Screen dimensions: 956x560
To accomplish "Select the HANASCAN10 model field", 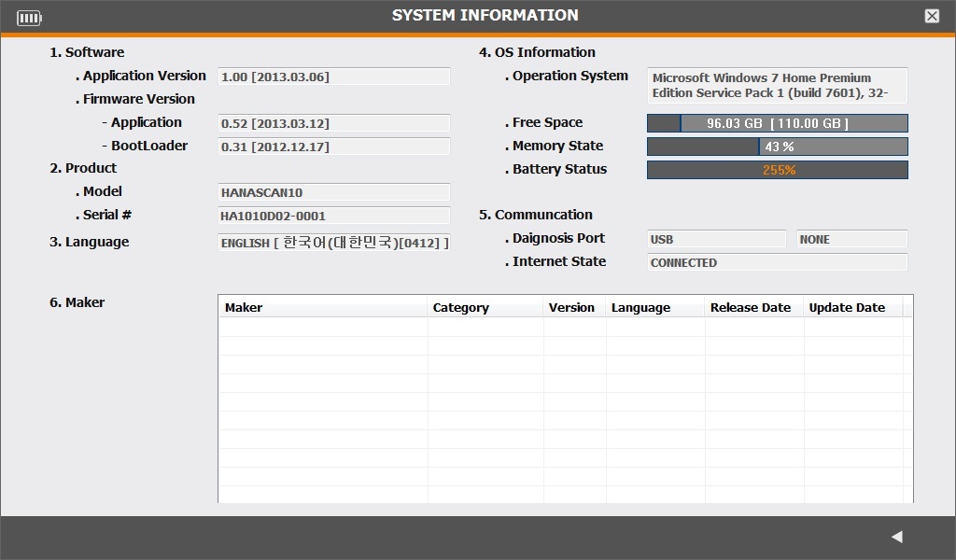I will point(333,192).
